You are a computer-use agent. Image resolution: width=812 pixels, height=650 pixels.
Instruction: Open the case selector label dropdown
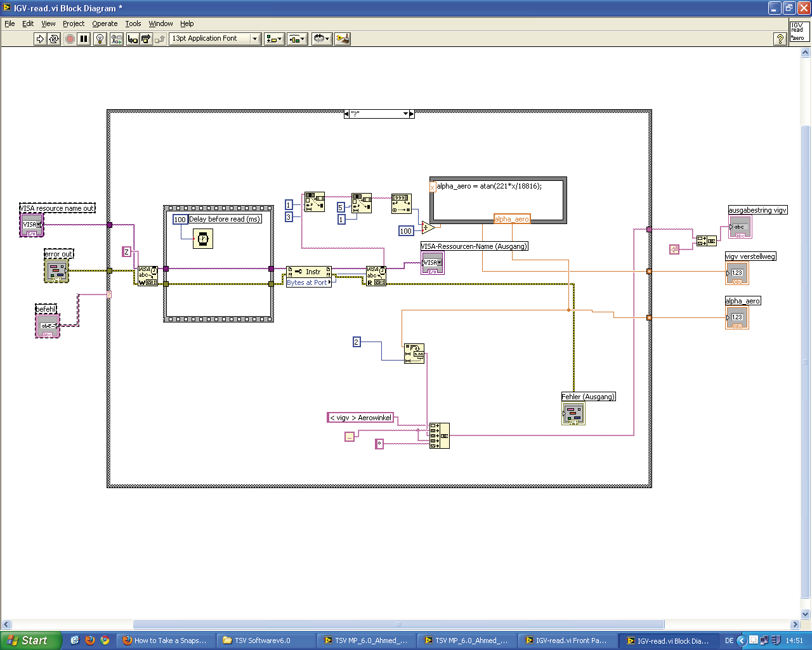406,114
